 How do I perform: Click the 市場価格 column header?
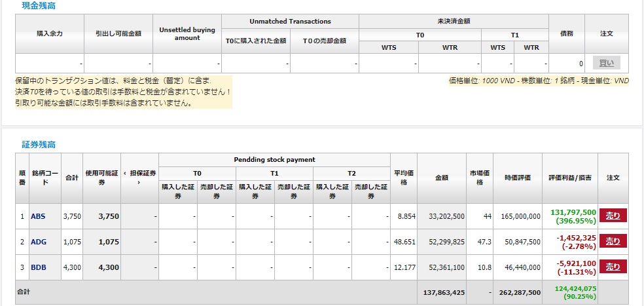coord(480,178)
